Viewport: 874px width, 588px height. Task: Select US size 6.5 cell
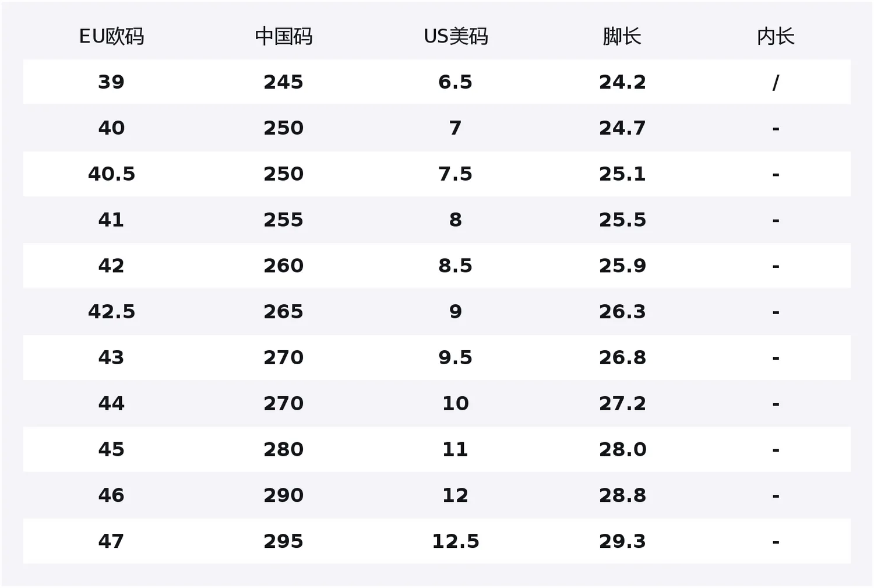pos(456,82)
